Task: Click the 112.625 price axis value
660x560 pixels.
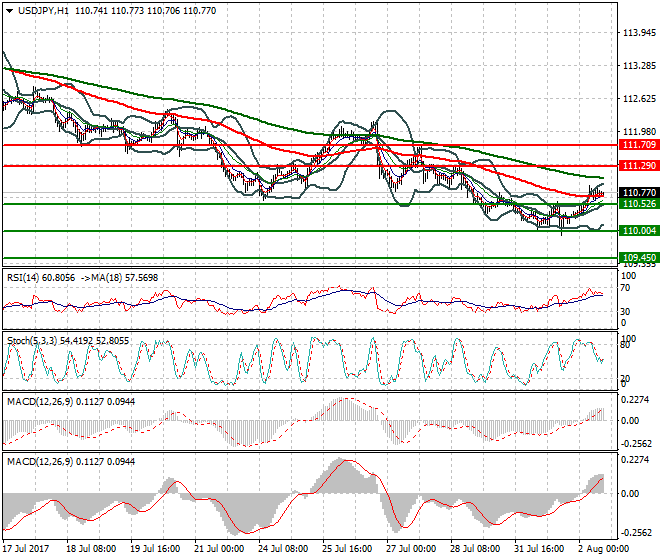Action: (639, 99)
